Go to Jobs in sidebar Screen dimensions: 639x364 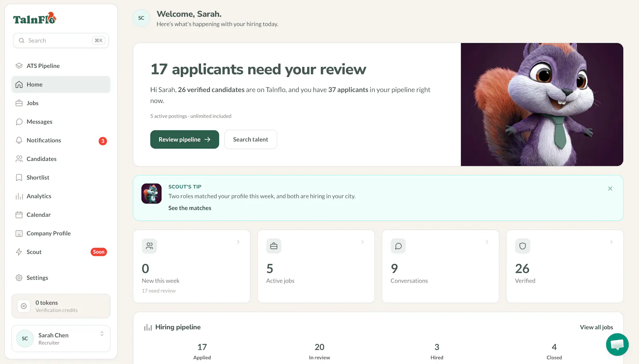(61, 103)
